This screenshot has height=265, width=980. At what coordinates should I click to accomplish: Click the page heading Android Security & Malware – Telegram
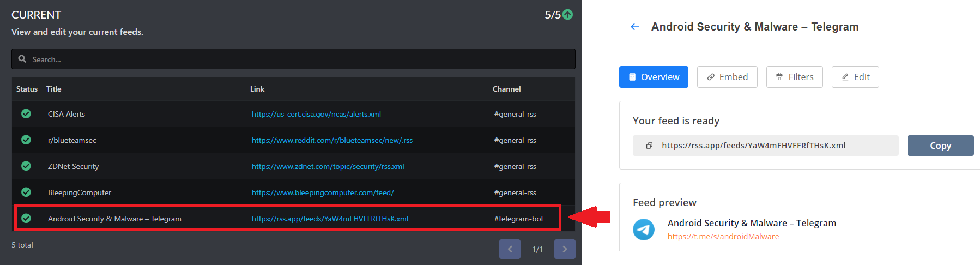pyautogui.click(x=755, y=27)
